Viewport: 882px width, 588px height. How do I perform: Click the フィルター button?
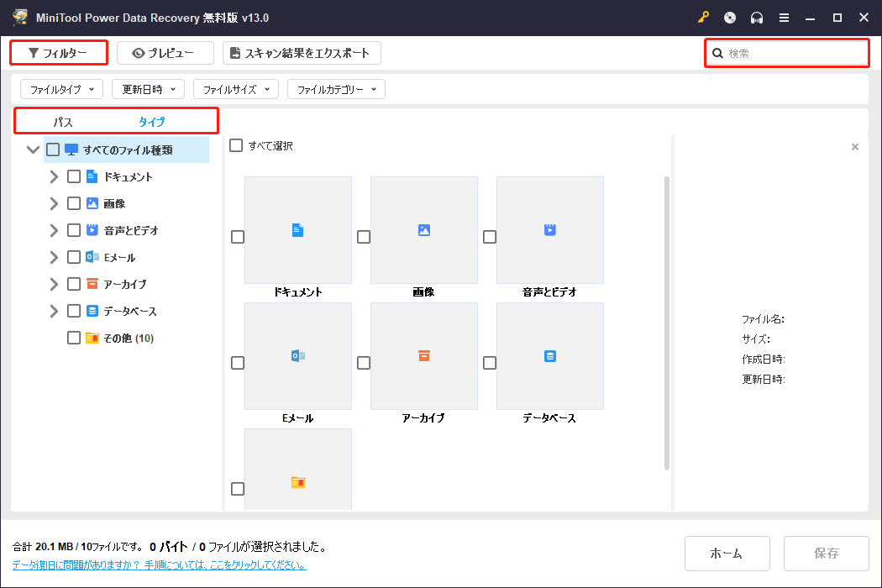coord(59,53)
